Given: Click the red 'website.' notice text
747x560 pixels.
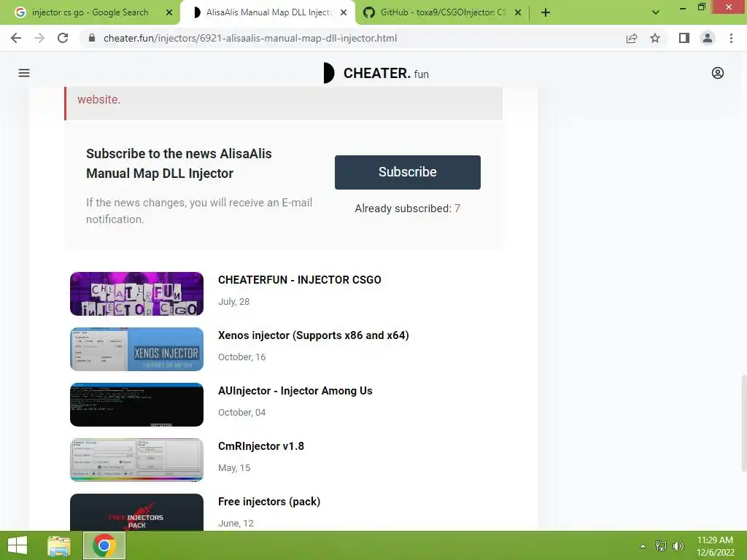Looking at the screenshot, I should 98,99.
